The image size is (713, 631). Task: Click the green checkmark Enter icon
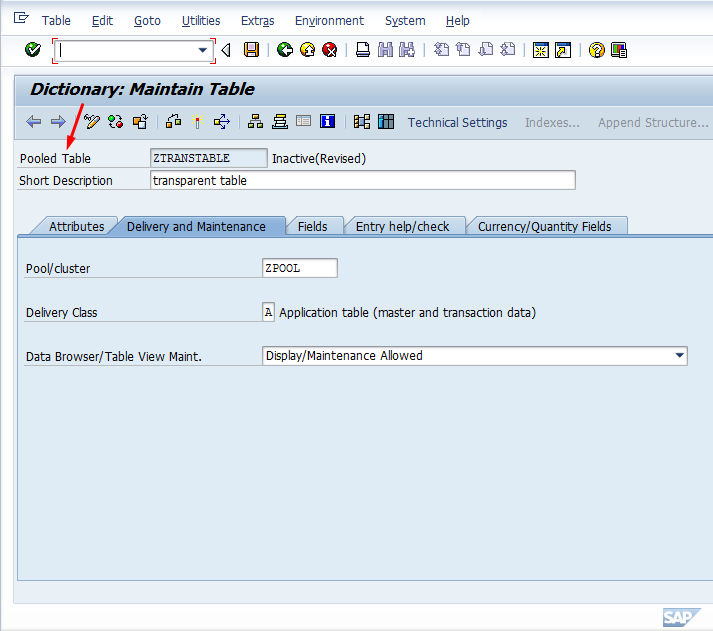pyautogui.click(x=33, y=50)
